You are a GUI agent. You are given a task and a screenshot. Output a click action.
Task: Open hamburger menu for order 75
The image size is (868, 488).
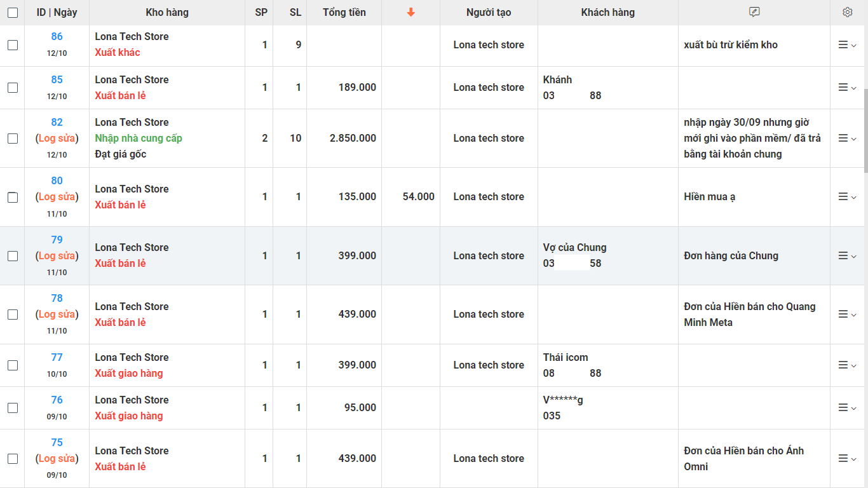(843, 458)
